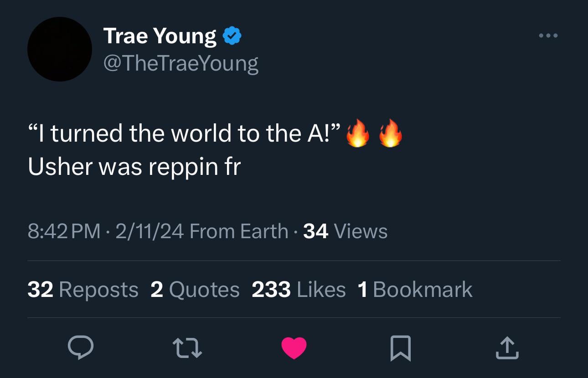Viewport: 588px width, 378px height.
Task: View the 32 Reposts list
Action: 83,290
